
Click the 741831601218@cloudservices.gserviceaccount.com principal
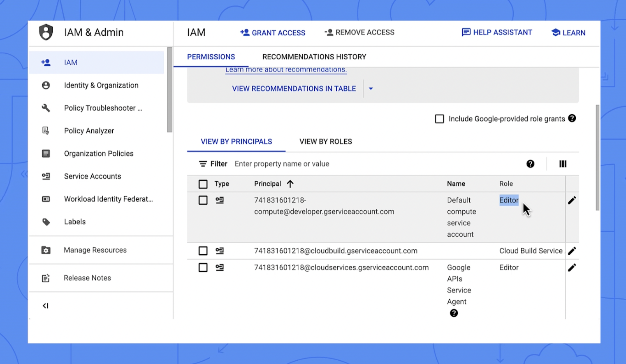(x=341, y=267)
